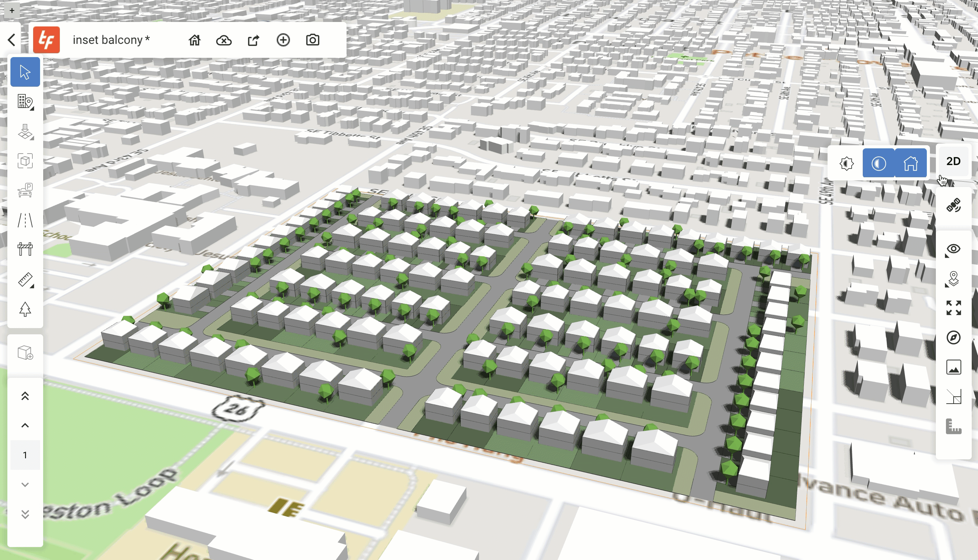The width and height of the screenshot is (978, 560).
Task: Zoom to fit with expand arrows
Action: 953,308
